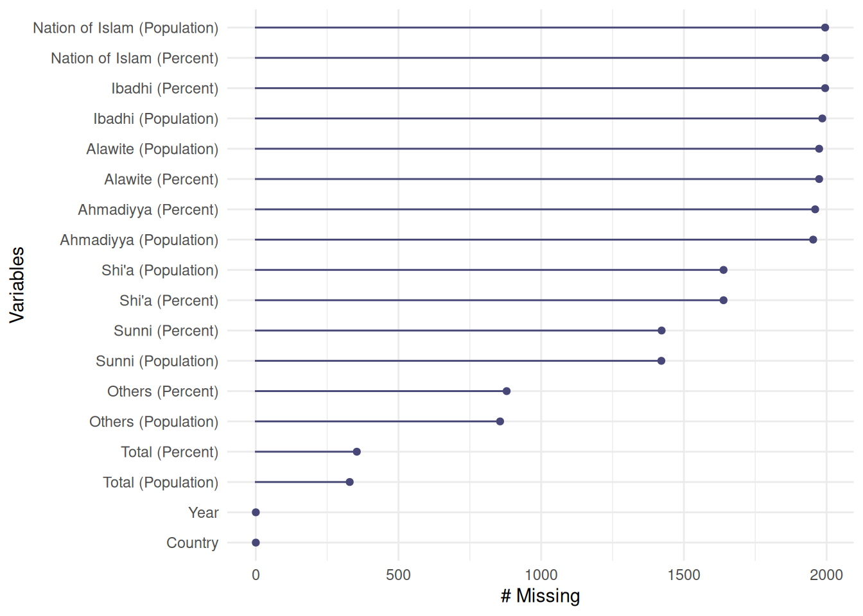
Task: Click the 'Variables' y-axis title
Action: tap(17, 285)
